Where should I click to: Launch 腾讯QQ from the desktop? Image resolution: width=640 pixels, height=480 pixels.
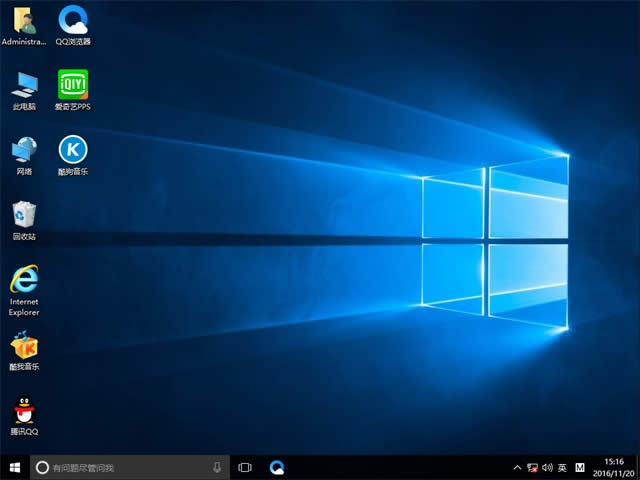(24, 411)
